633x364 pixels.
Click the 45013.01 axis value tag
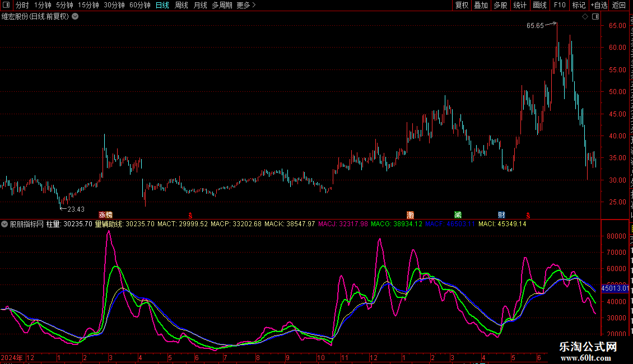(615, 288)
